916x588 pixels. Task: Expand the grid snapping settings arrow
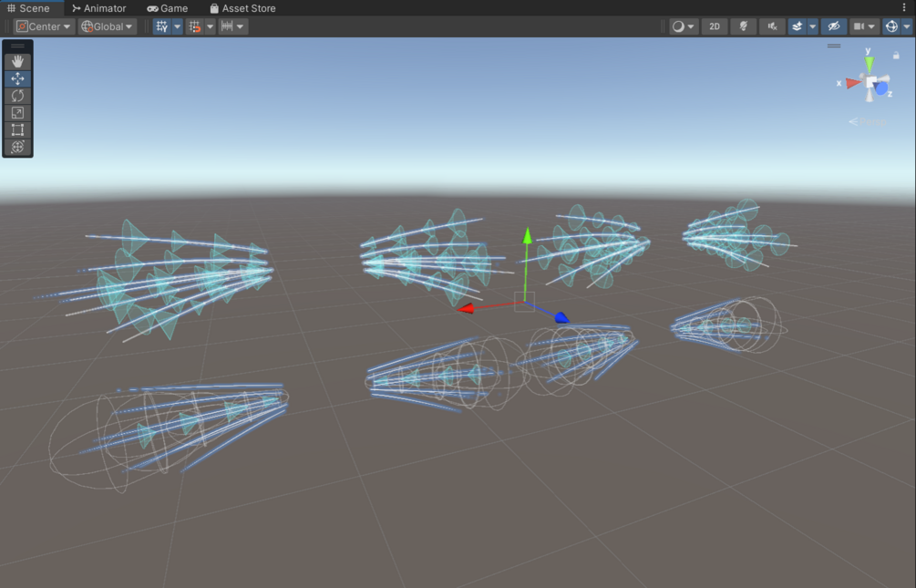click(x=211, y=26)
